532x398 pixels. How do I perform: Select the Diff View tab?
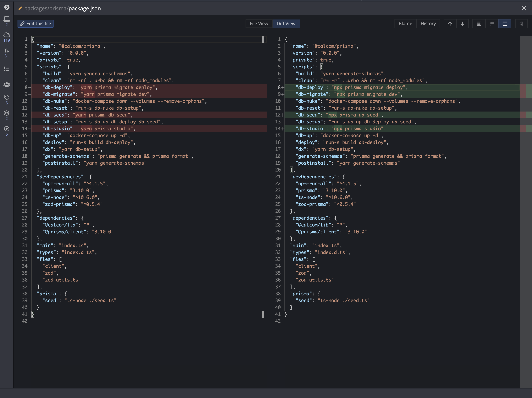tap(286, 23)
